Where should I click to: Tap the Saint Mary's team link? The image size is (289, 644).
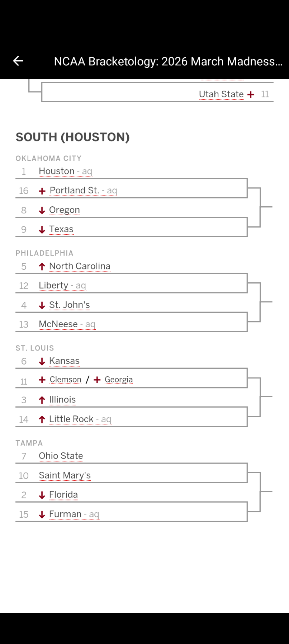(x=65, y=475)
